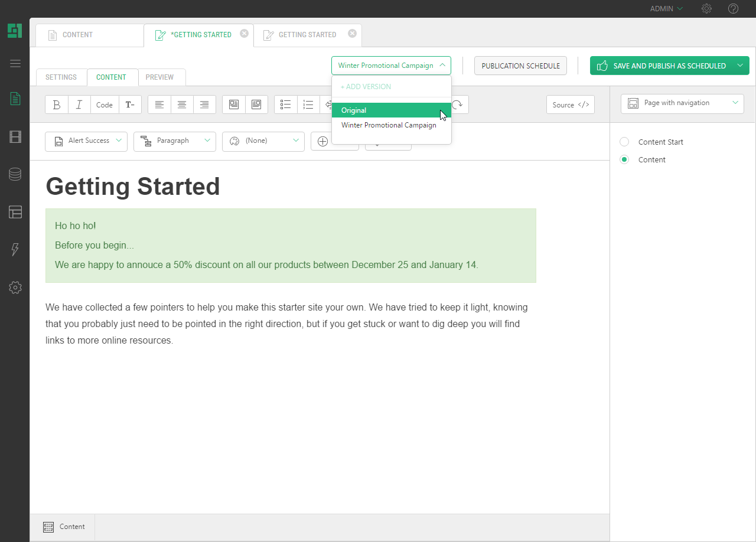Insert a bulleted list
The height and width of the screenshot is (542, 756).
click(286, 105)
